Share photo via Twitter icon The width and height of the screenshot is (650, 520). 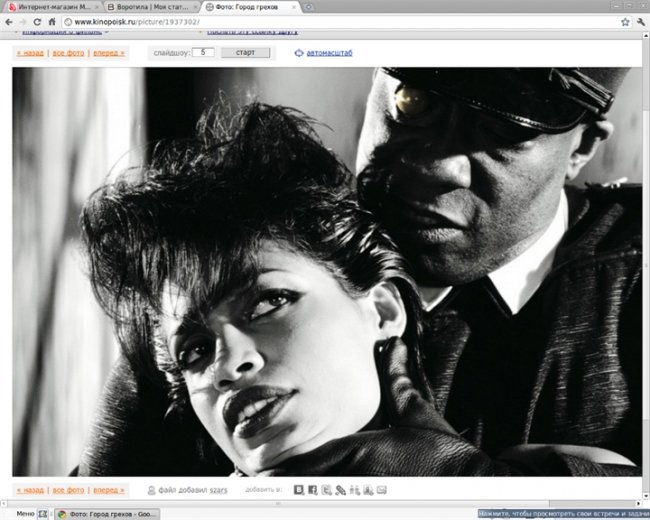tap(327, 490)
